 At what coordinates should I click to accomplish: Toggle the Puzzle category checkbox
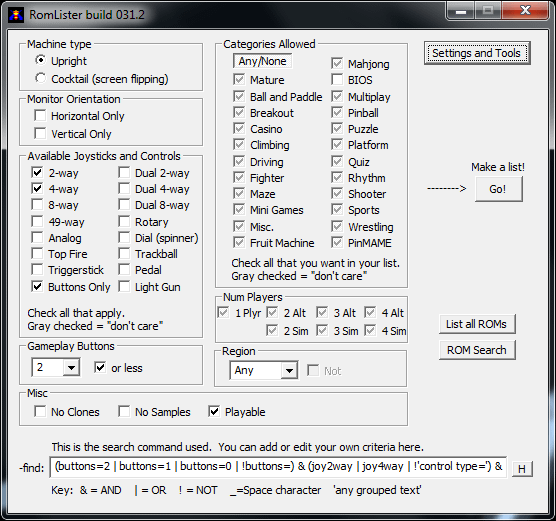click(x=337, y=128)
